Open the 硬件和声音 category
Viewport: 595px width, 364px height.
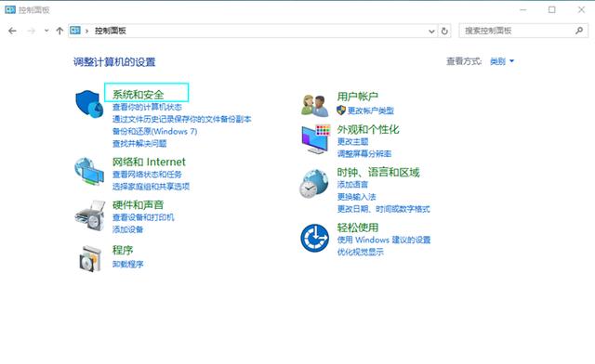pos(139,204)
